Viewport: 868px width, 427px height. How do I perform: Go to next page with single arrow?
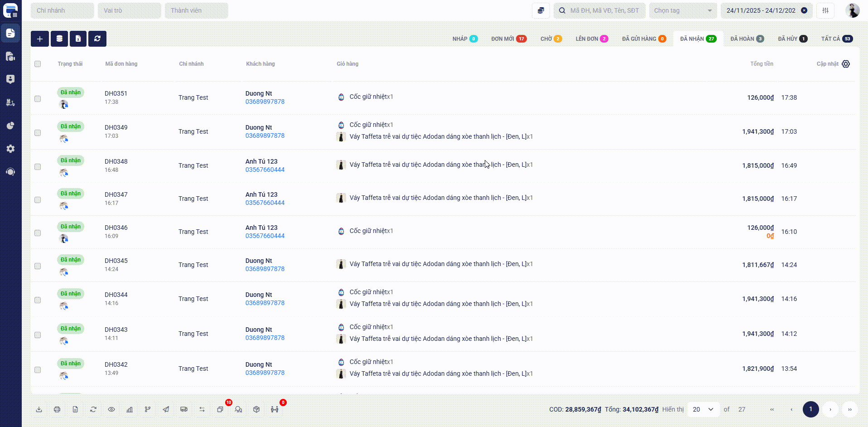pos(830,409)
